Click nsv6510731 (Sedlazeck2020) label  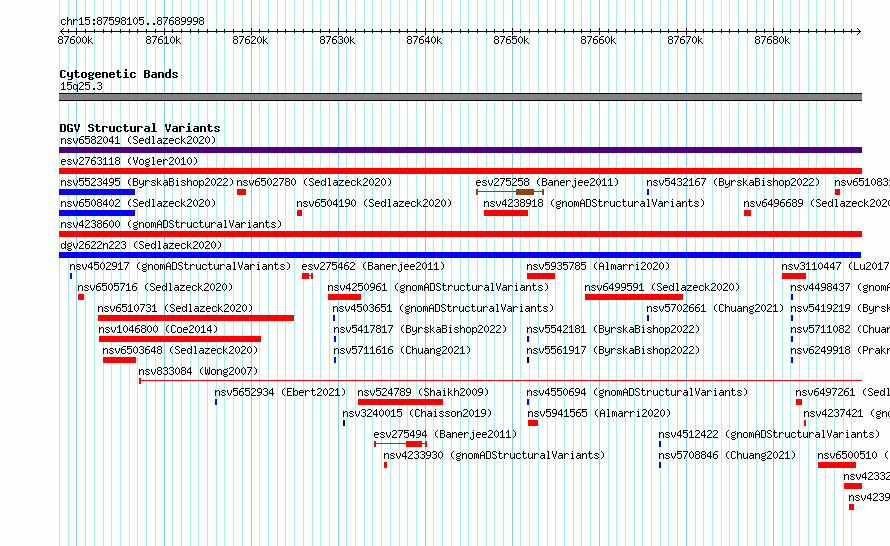pos(175,308)
